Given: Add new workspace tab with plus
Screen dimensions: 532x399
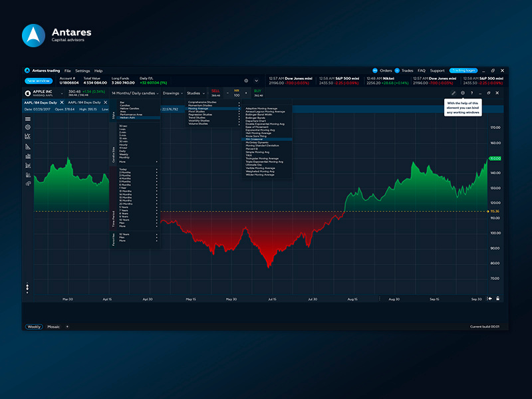Looking at the screenshot, I should coord(67,327).
